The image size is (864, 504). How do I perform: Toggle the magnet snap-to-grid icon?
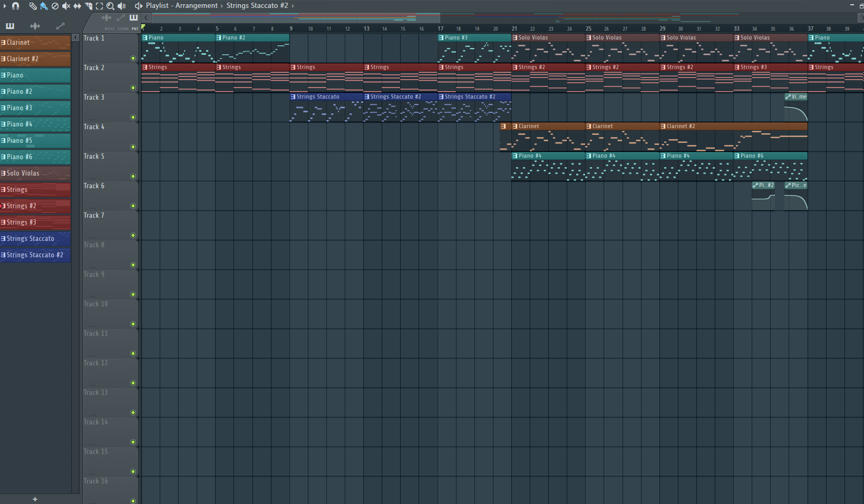click(x=15, y=6)
